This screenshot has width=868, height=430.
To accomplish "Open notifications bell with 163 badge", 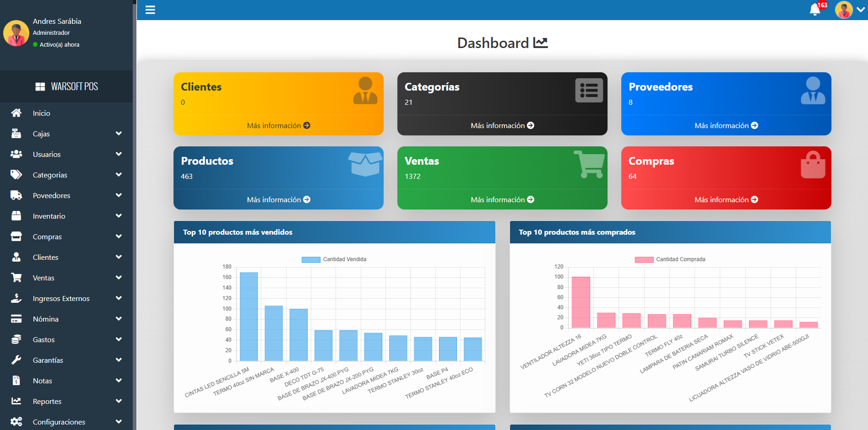I will 815,10.
